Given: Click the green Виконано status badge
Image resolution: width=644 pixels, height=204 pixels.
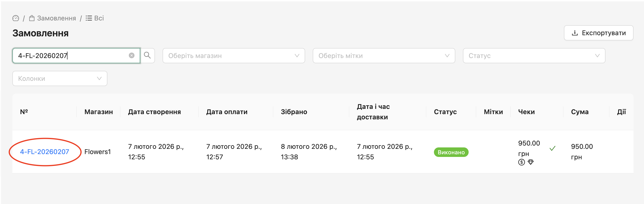Looking at the screenshot, I should (x=451, y=152).
